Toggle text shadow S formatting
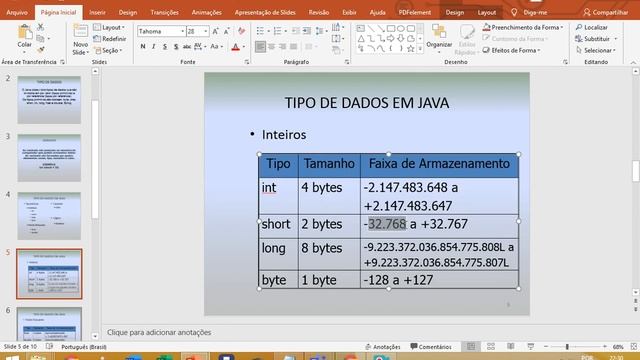640x360 pixels. tap(176, 47)
